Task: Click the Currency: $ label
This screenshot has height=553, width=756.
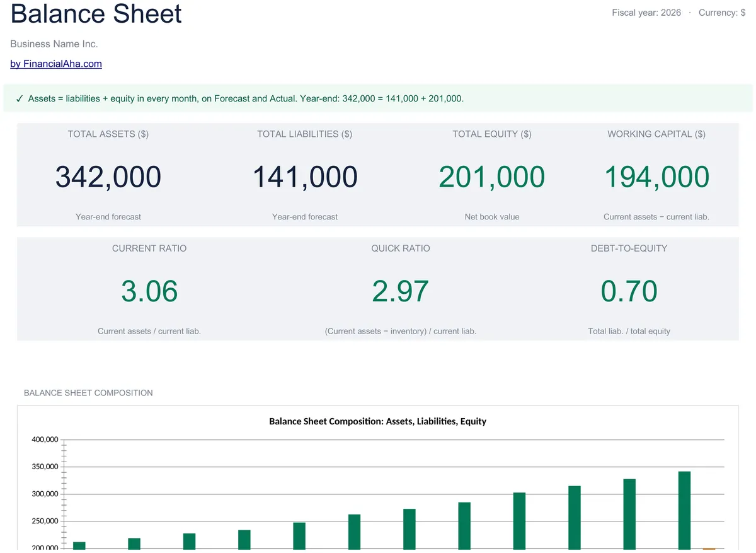Action: click(x=722, y=13)
